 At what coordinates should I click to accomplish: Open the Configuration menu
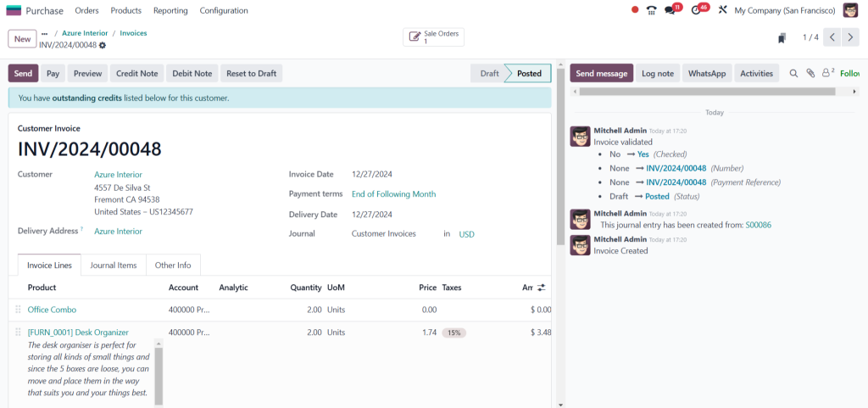coord(224,10)
